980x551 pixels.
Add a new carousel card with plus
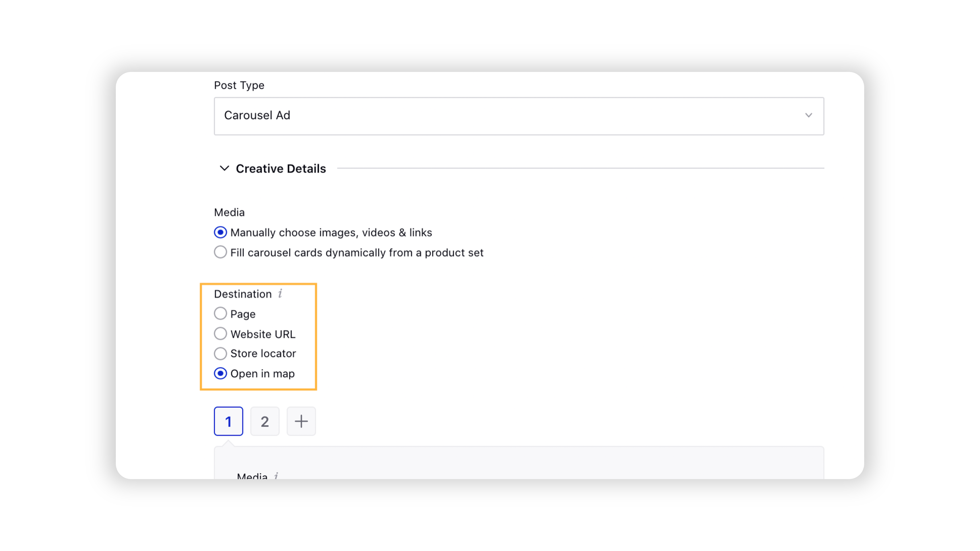tap(301, 421)
